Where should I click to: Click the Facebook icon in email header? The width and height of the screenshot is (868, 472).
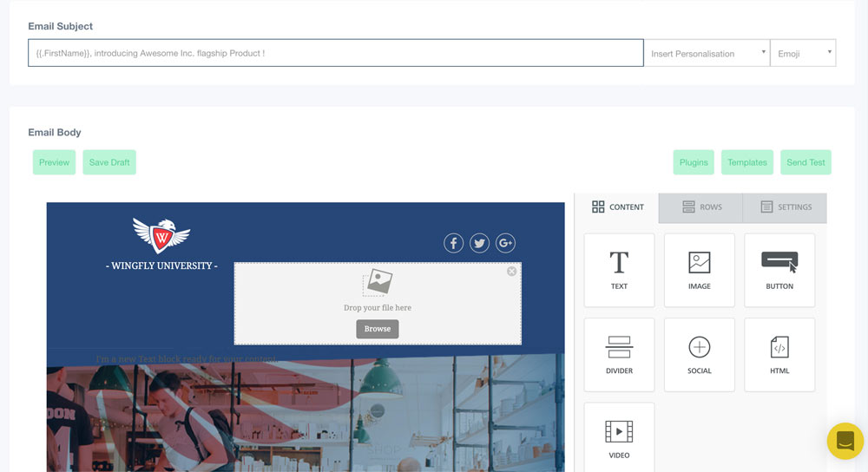click(453, 243)
